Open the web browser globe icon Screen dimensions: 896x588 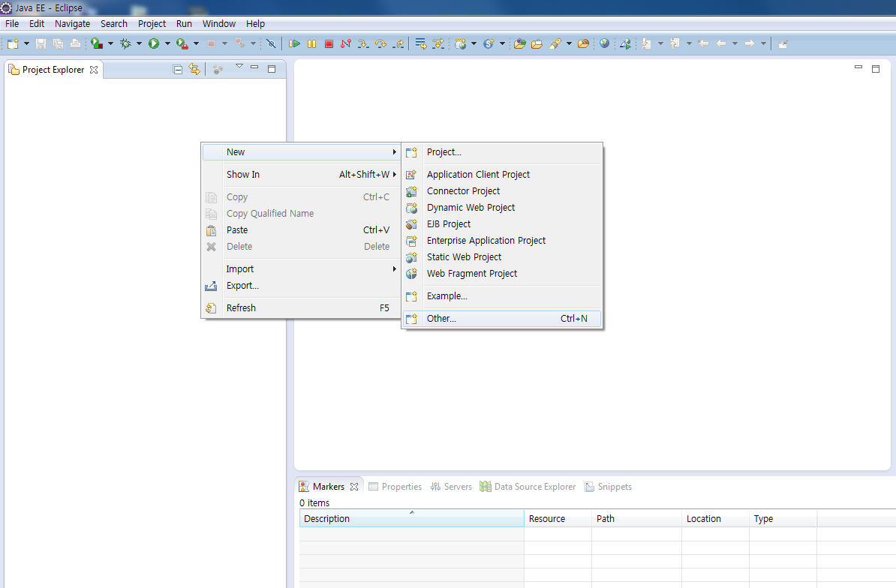604,44
